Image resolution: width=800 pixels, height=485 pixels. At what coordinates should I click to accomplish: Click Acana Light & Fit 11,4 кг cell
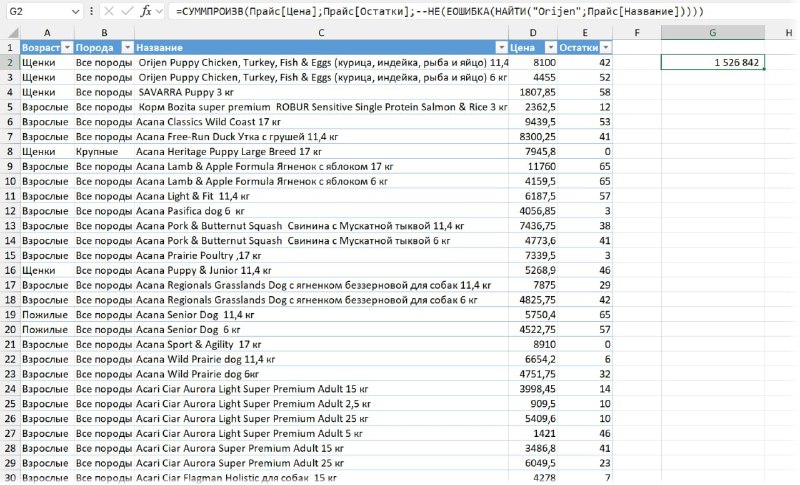click(x=321, y=196)
